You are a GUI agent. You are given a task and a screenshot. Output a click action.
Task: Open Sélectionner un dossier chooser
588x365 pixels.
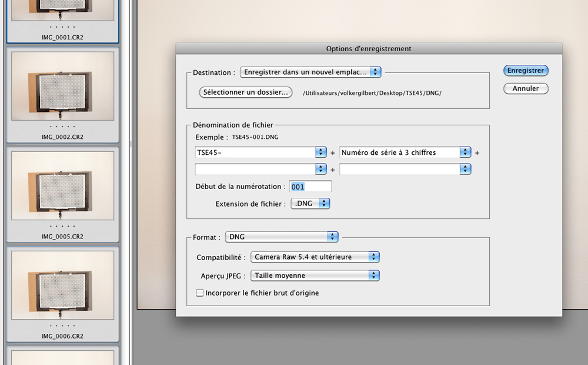tap(246, 92)
